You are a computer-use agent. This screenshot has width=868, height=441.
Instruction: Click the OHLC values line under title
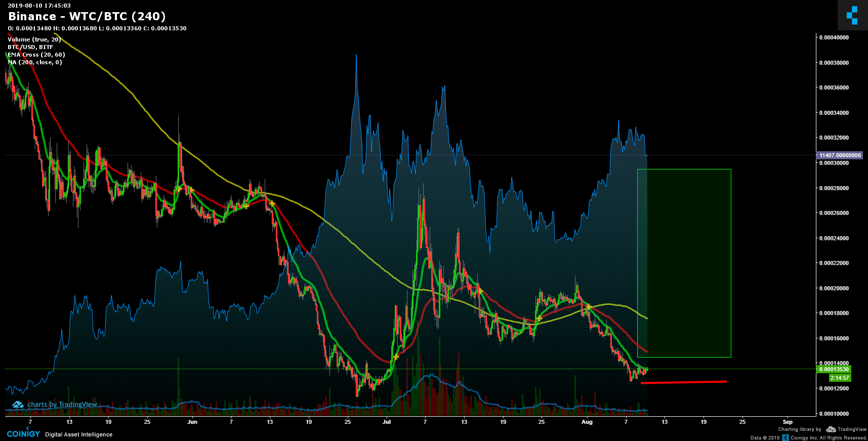pos(97,28)
